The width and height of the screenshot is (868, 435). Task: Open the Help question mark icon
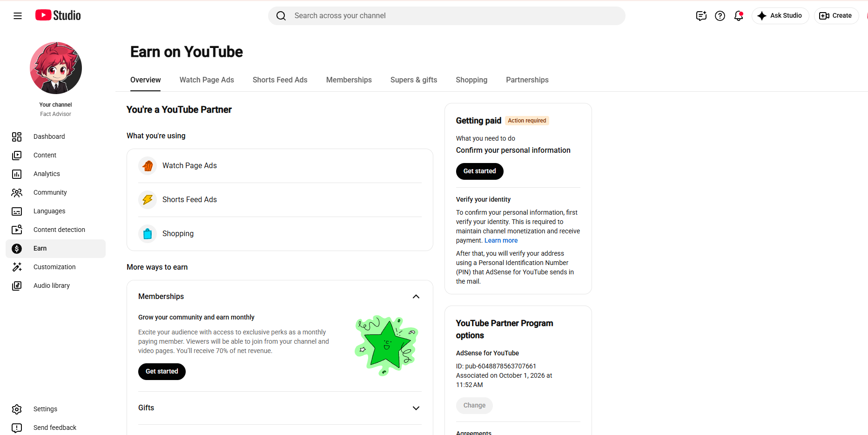click(720, 16)
